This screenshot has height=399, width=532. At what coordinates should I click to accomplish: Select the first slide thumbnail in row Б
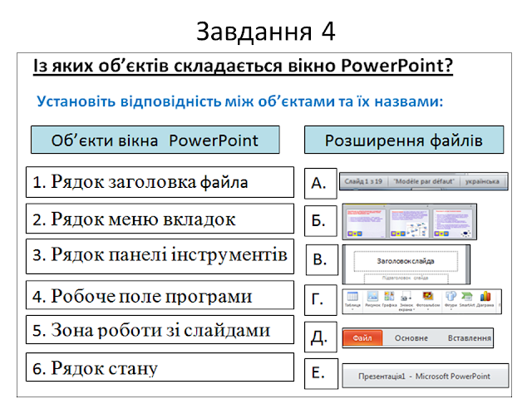(366, 223)
